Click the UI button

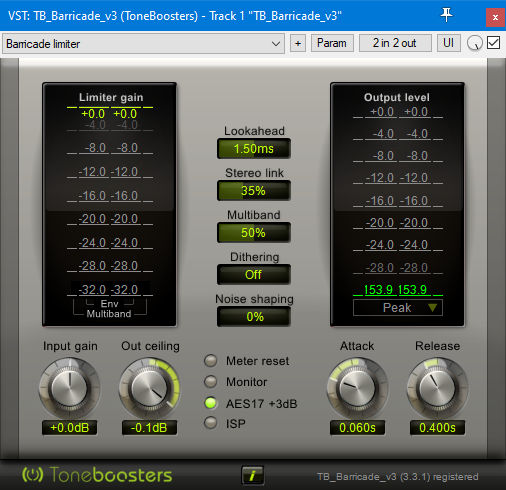coord(449,43)
